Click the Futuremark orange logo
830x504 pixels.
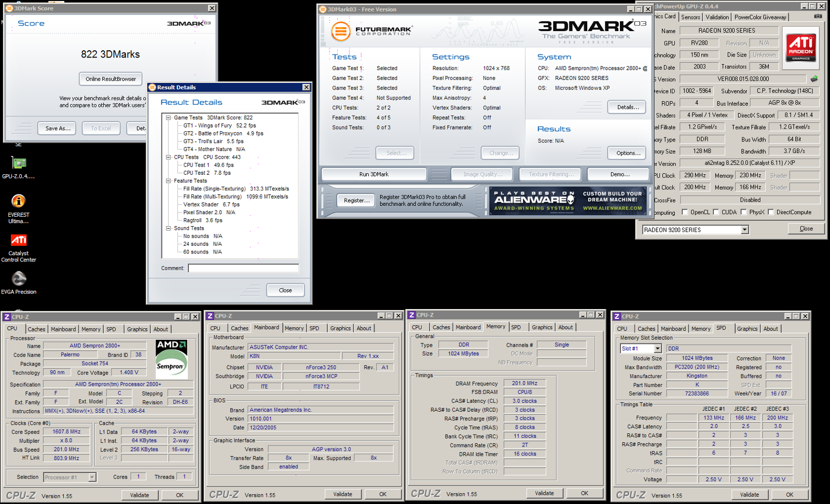[x=341, y=32]
